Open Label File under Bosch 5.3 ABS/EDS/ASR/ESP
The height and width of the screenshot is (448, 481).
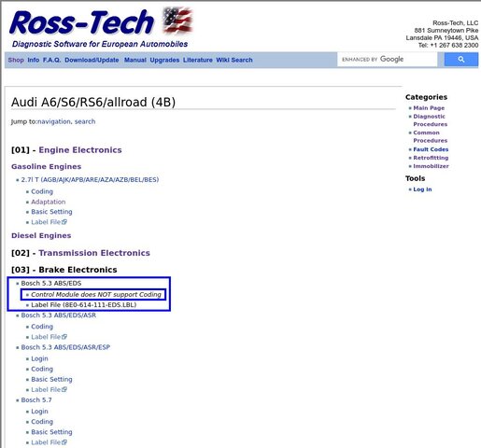tap(49, 389)
